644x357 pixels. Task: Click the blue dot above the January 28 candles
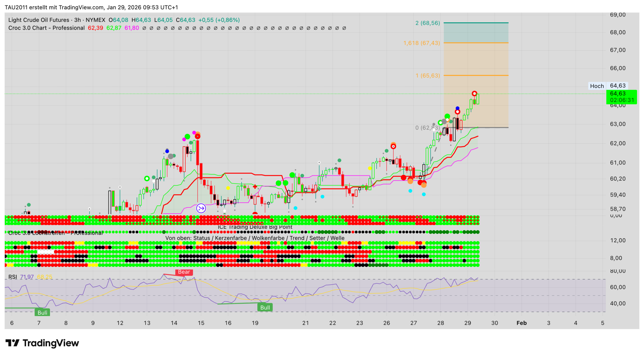pyautogui.click(x=457, y=108)
